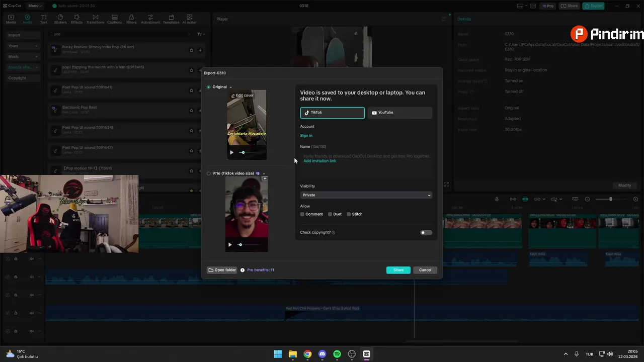Open the Text tool panel
Image resolution: width=644 pixels, height=362 pixels.
pos(44,19)
